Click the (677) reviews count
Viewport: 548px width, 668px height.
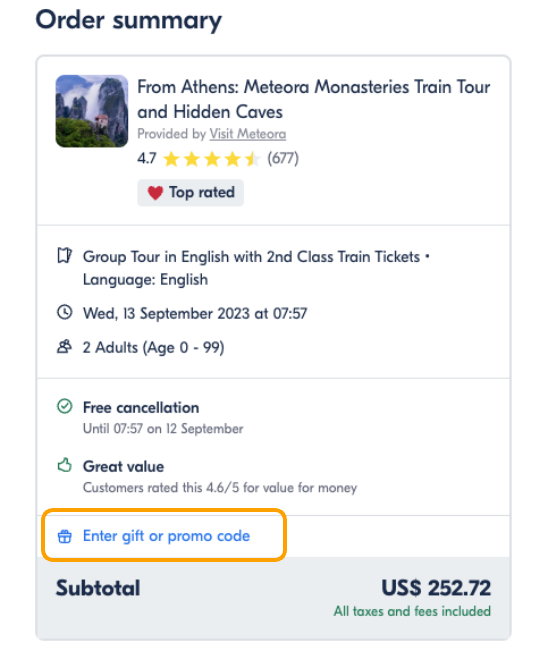tap(283, 158)
